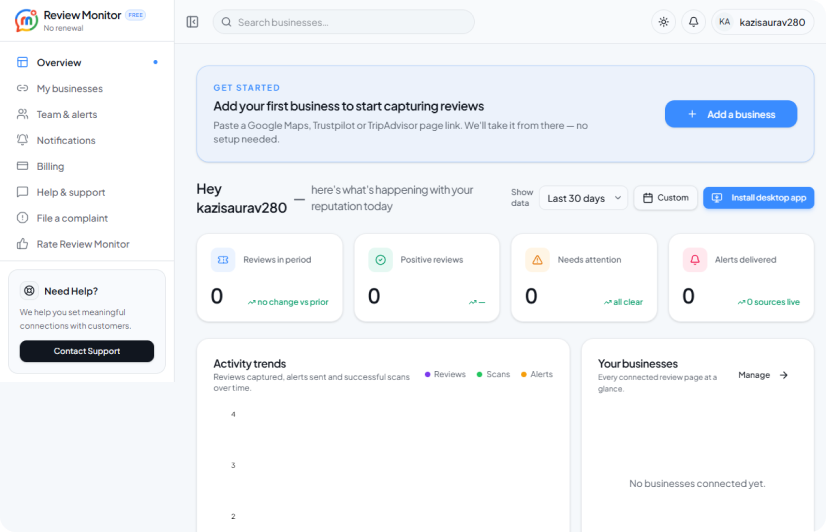Click the Help & support chat icon
826x532 pixels.
(x=23, y=192)
